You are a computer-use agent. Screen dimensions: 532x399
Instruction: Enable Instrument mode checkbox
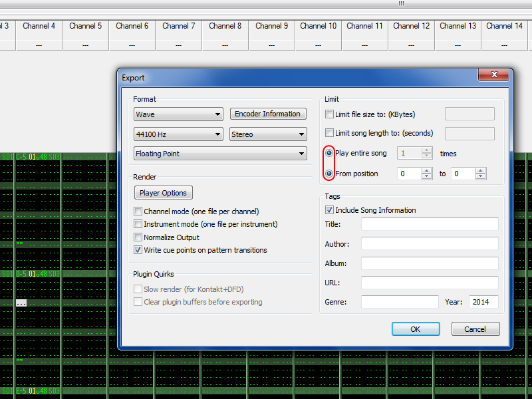click(138, 224)
